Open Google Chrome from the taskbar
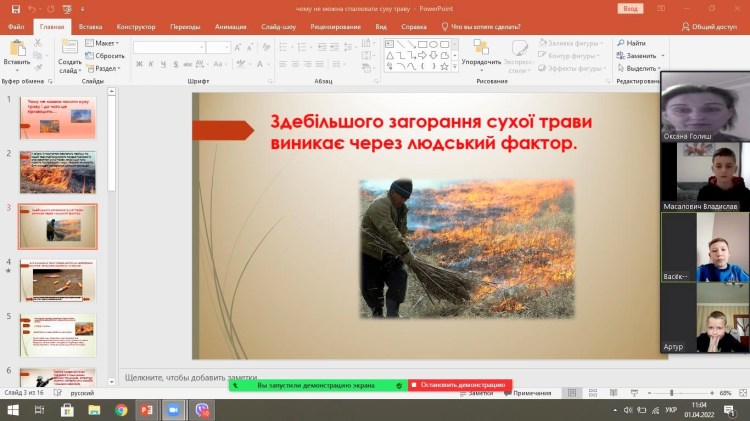 pyautogui.click(x=121, y=410)
